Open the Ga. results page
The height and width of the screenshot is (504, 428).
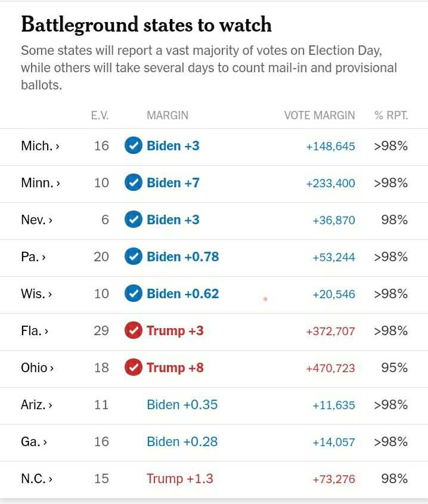click(x=34, y=442)
